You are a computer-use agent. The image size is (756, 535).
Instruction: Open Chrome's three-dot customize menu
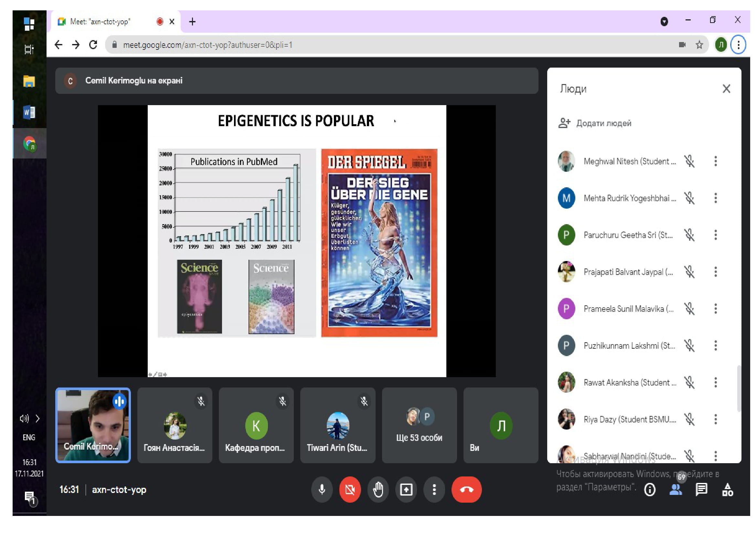point(739,45)
